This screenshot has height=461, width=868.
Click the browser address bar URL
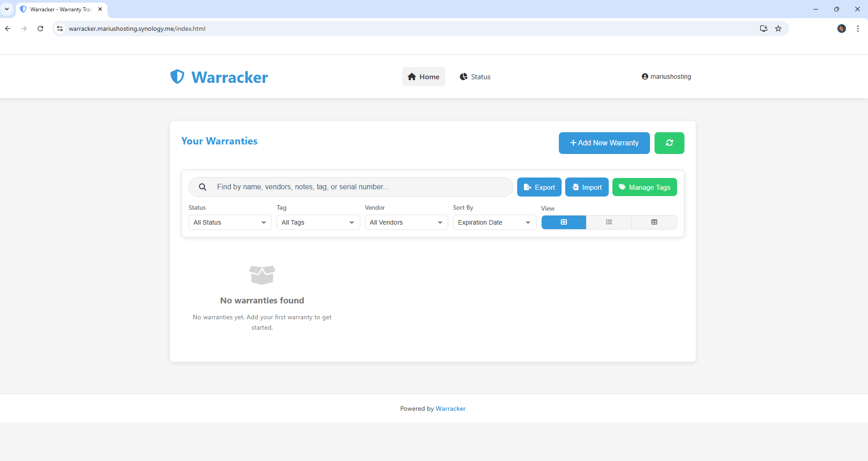(137, 29)
